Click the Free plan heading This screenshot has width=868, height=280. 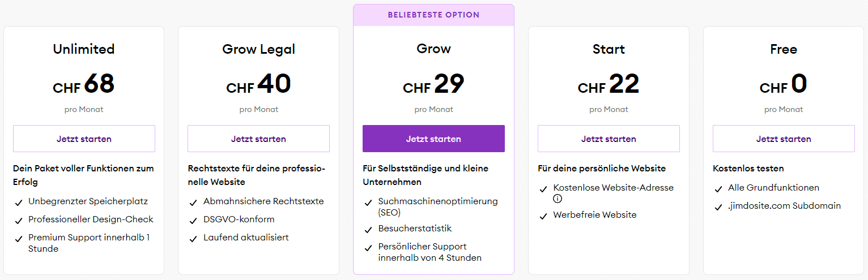tap(784, 49)
